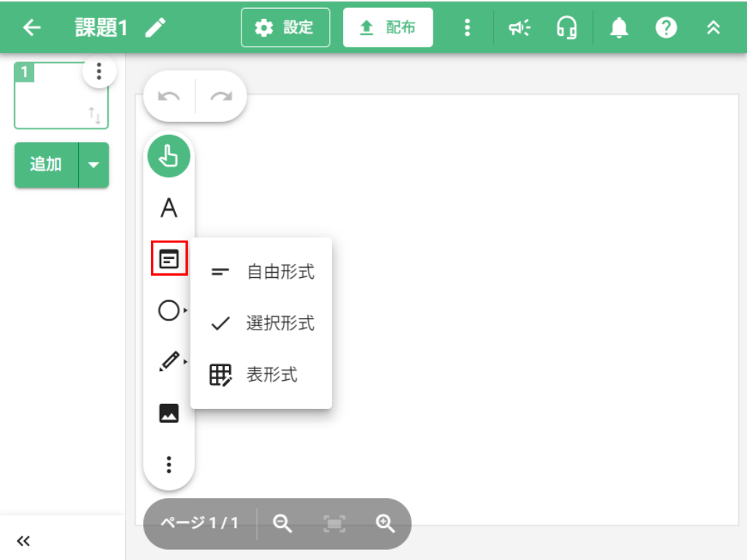Choose 自由形式 from the menu
747x560 pixels.
pos(261,272)
